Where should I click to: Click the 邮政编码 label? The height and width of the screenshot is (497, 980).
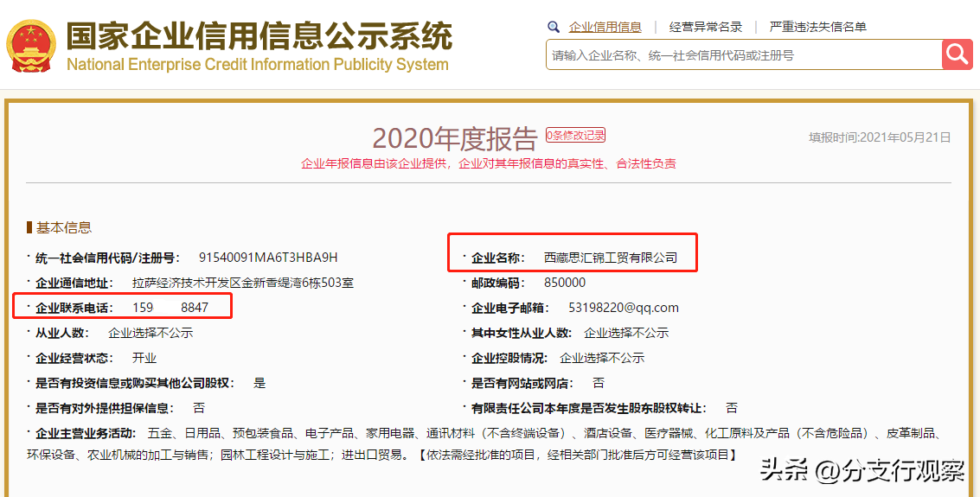[499, 283]
